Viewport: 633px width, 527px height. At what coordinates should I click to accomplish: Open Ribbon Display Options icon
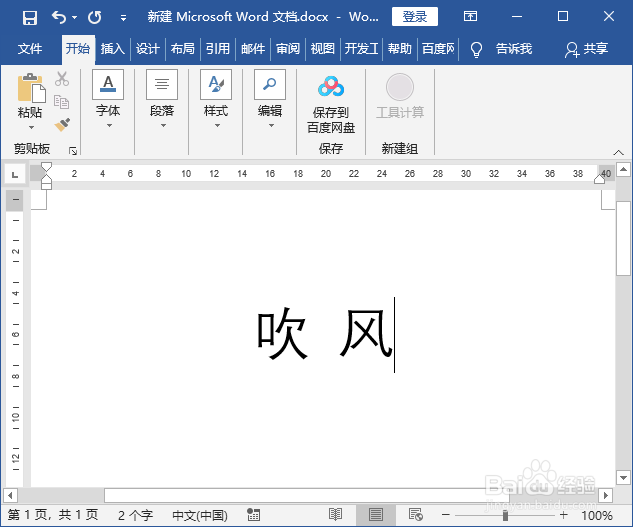470,17
